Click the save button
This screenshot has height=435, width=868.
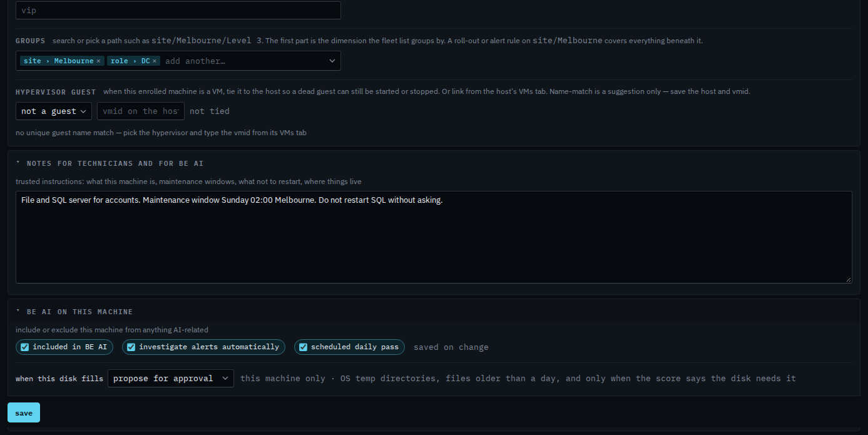(x=24, y=413)
